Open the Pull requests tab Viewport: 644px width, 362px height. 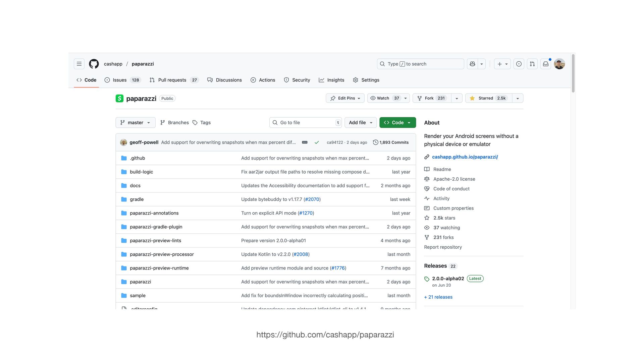point(174,80)
